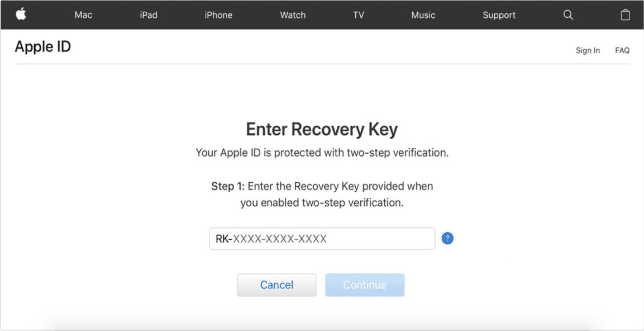644x331 pixels.
Task: Click the two-step verification protection notice
Action: click(322, 153)
